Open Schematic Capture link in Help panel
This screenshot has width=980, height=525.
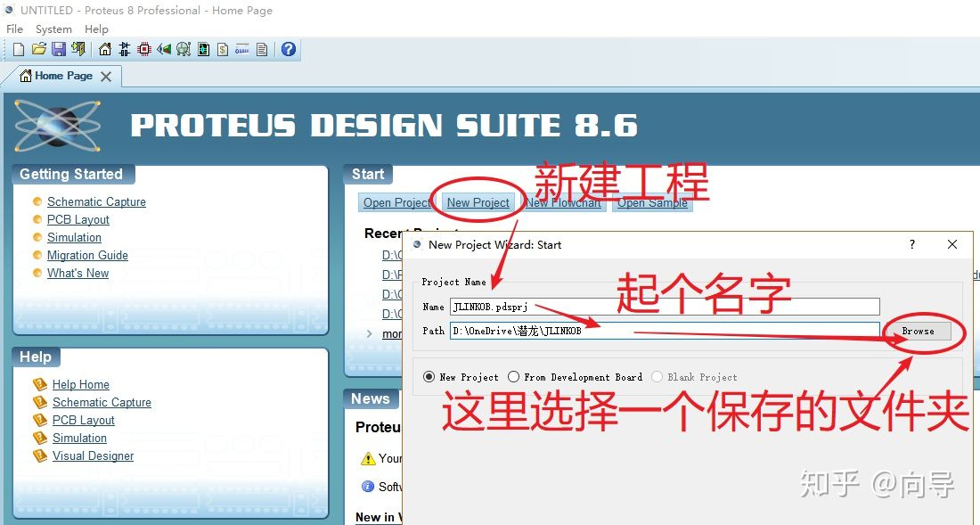tap(102, 403)
